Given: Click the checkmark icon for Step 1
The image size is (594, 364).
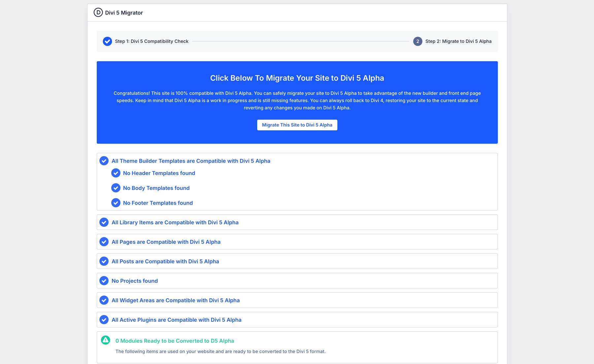Looking at the screenshot, I should tap(107, 41).
